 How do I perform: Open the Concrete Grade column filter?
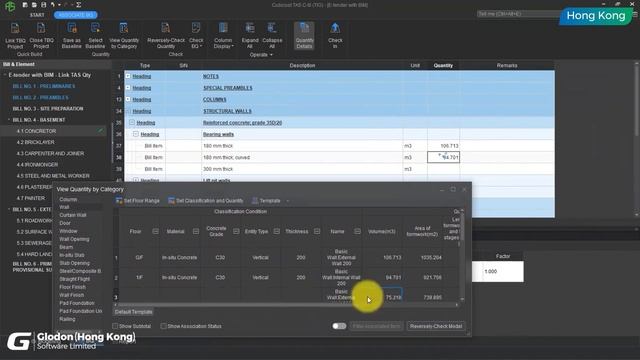pos(236,231)
